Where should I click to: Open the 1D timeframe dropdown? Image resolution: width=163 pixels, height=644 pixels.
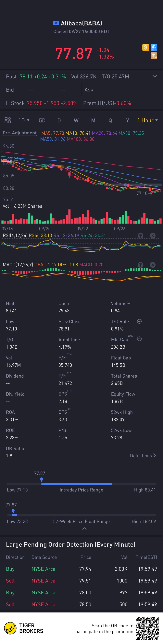24,120
